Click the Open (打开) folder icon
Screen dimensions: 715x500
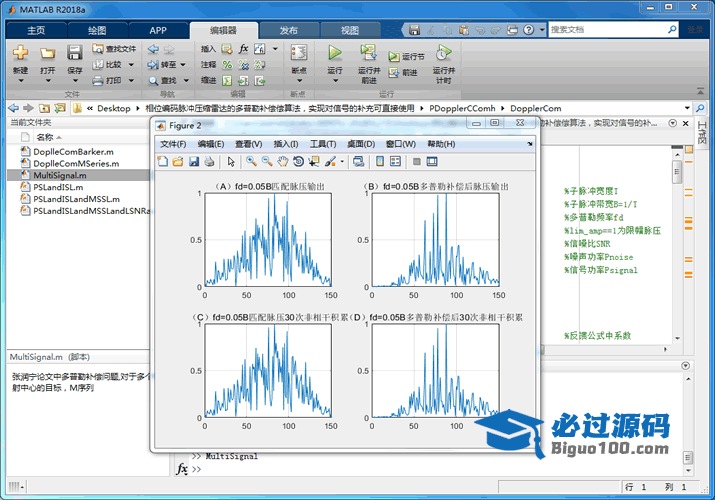(47, 52)
